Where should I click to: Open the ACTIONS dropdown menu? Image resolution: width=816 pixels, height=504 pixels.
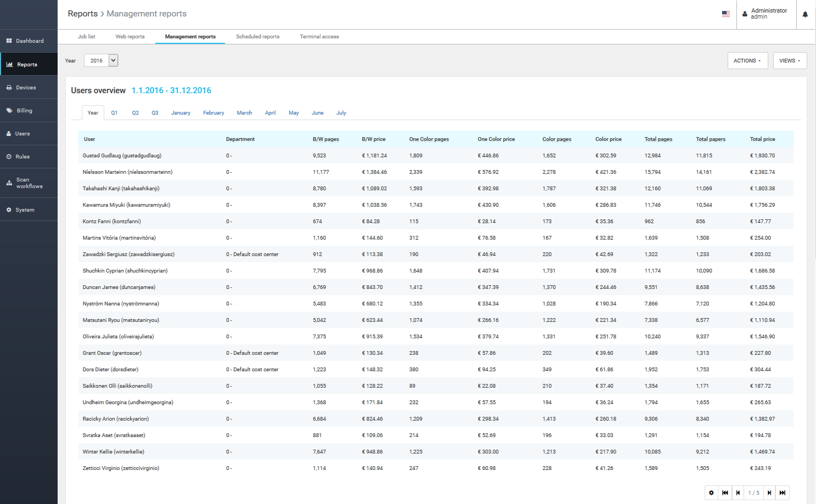[x=747, y=61]
